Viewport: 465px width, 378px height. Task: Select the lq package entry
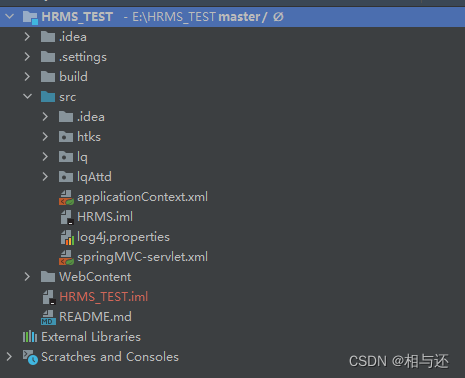point(82,157)
